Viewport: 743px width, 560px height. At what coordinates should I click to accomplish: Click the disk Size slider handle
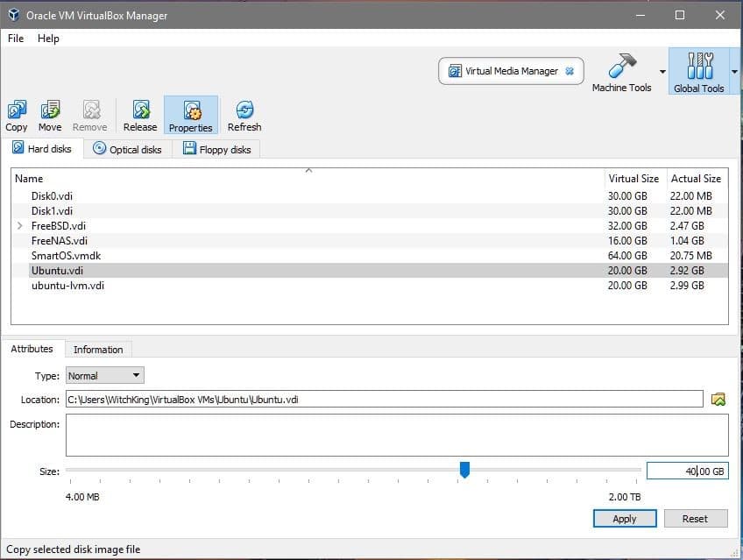pos(464,471)
